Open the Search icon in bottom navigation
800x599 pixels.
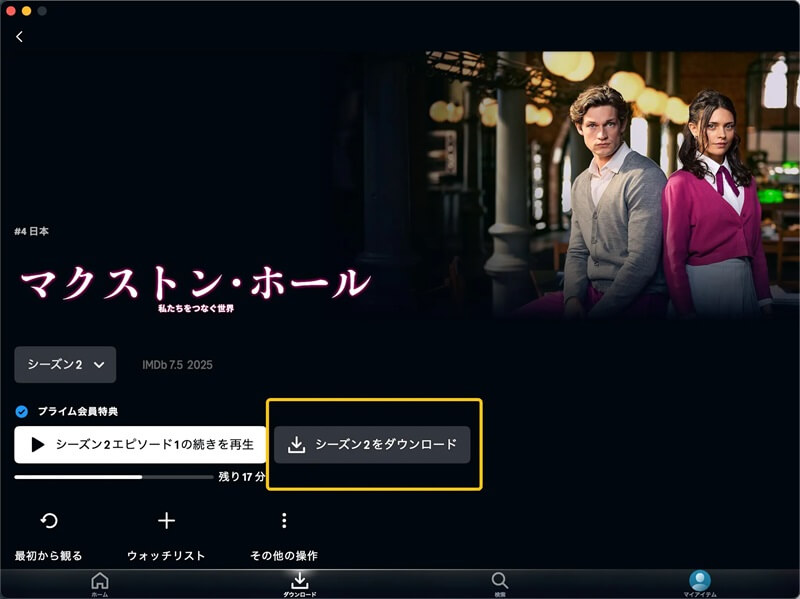click(498, 578)
